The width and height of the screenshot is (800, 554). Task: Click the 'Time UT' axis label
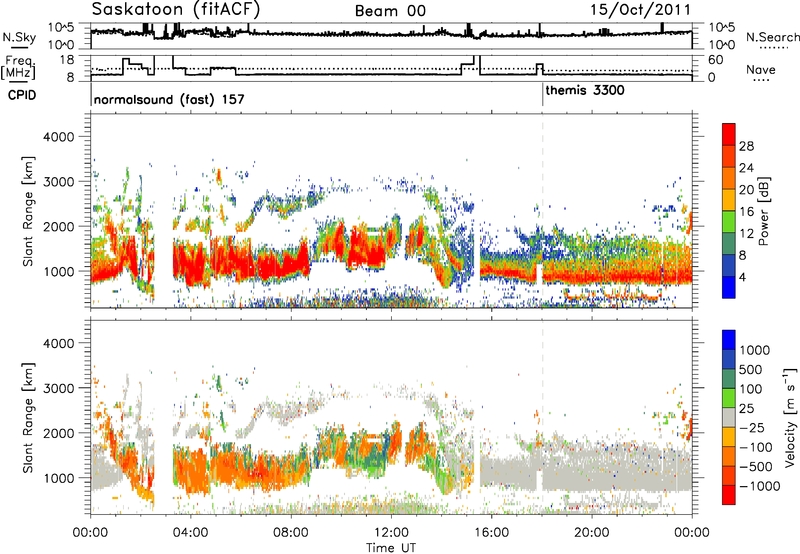click(391, 548)
